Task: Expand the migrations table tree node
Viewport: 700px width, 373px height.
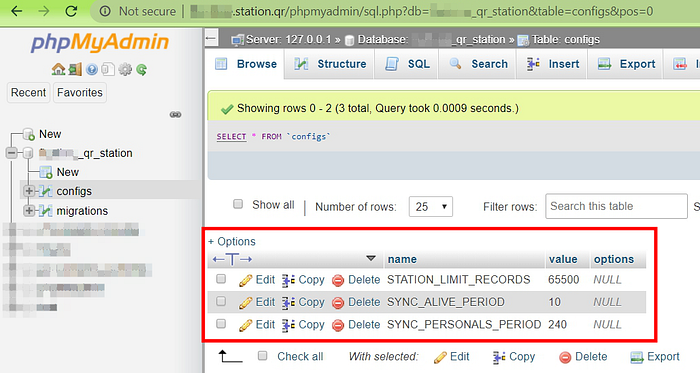Action: pyautogui.click(x=29, y=211)
